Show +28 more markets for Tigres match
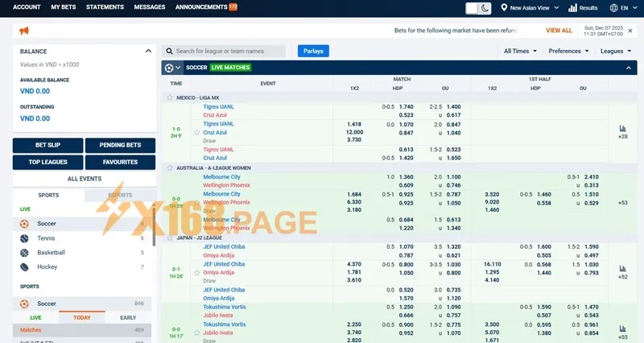 (622, 136)
